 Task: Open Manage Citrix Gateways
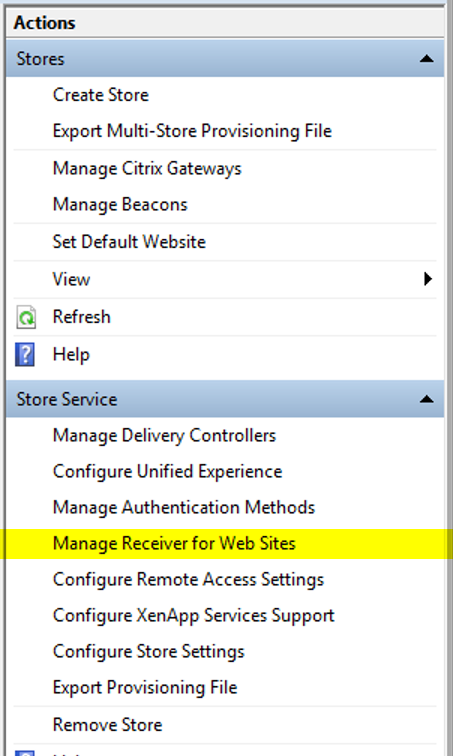click(x=147, y=168)
